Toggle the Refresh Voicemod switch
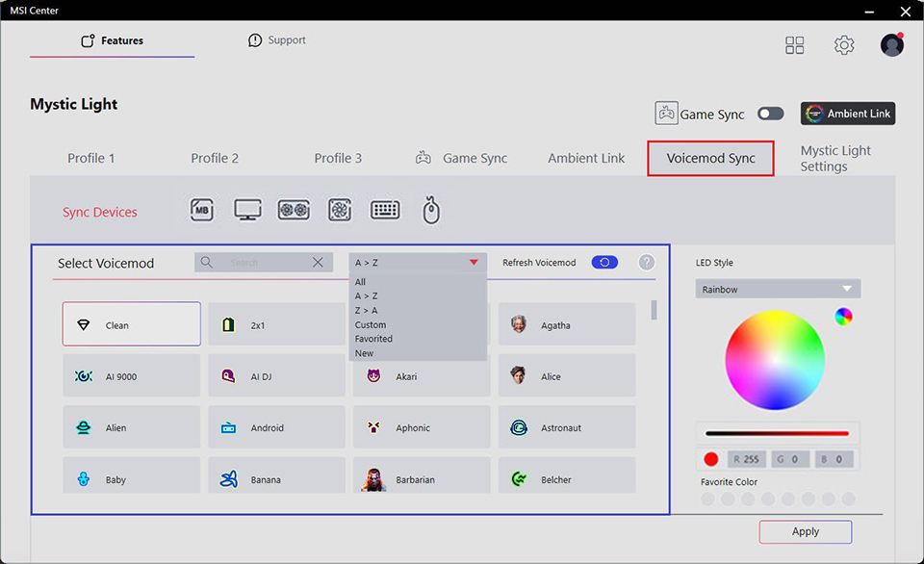The width and height of the screenshot is (924, 564). 604,262
